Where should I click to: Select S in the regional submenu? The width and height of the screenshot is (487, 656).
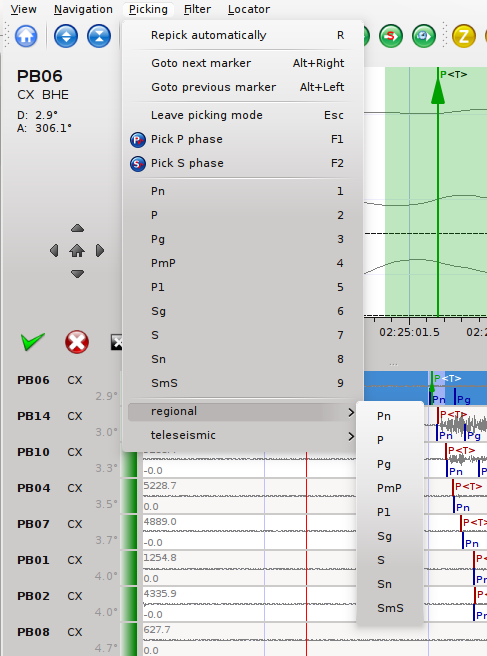(390, 560)
